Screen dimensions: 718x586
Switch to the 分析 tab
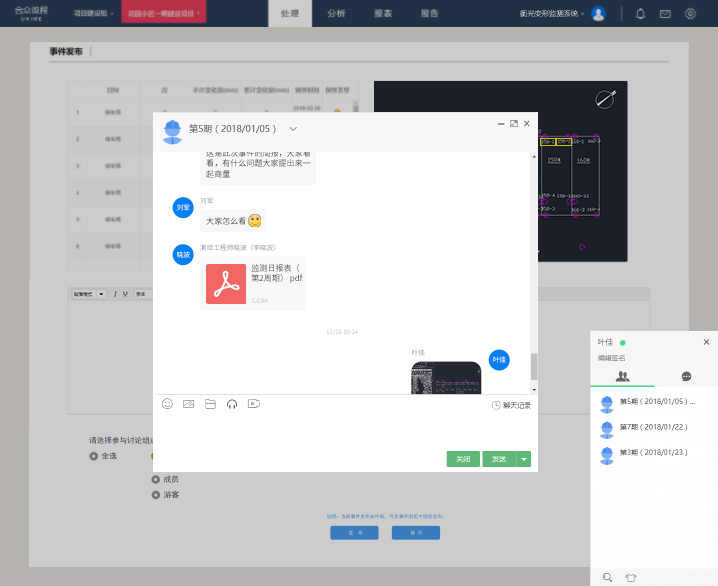(337, 14)
